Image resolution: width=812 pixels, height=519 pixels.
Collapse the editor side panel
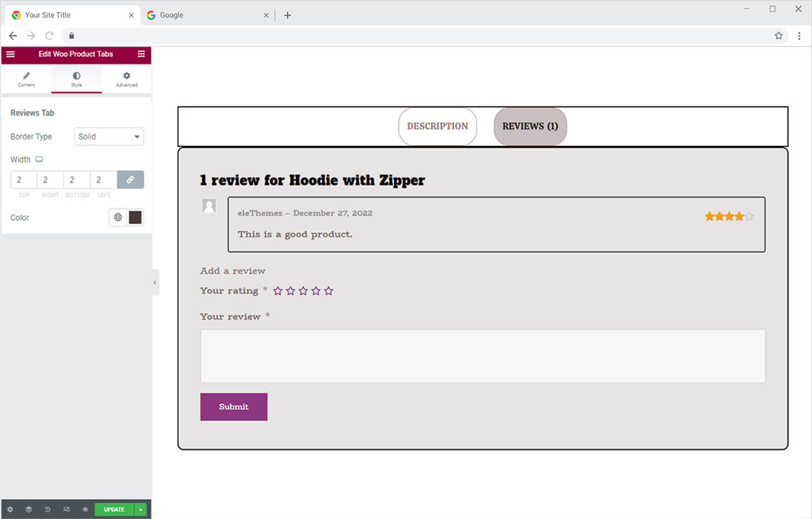(x=155, y=282)
